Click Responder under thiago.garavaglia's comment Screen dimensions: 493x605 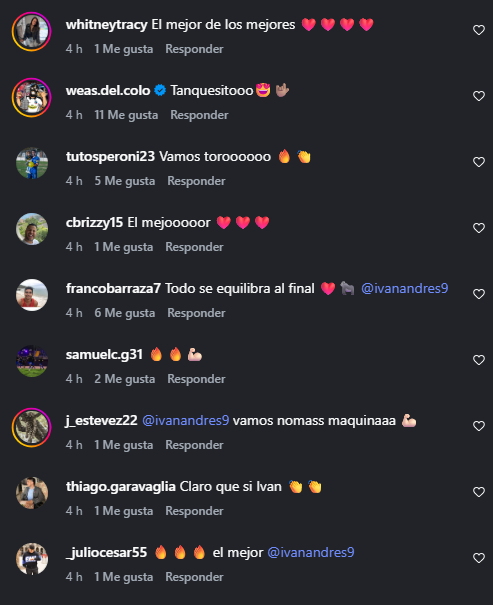pyautogui.click(x=194, y=511)
